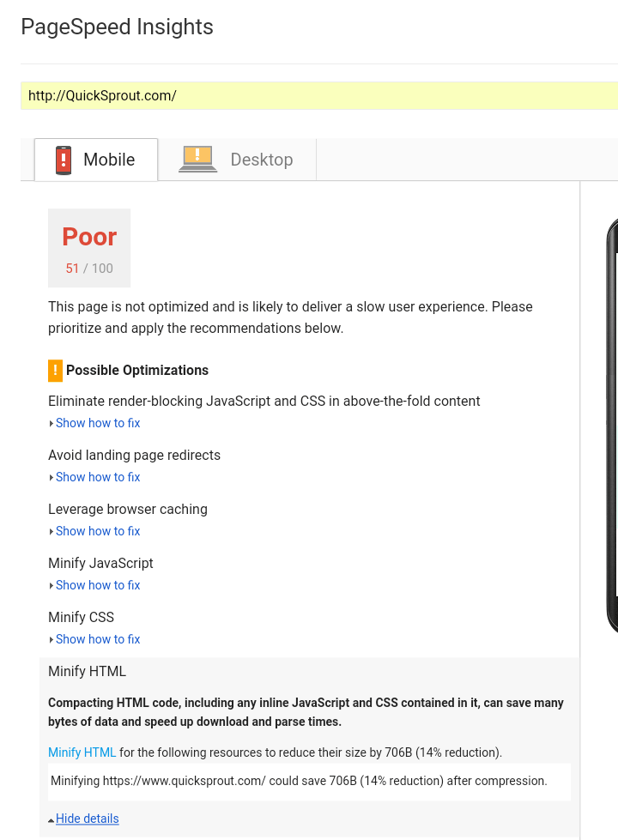This screenshot has height=840, width=618.
Task: Hide details of Minify HTML section
Action: tap(87, 819)
